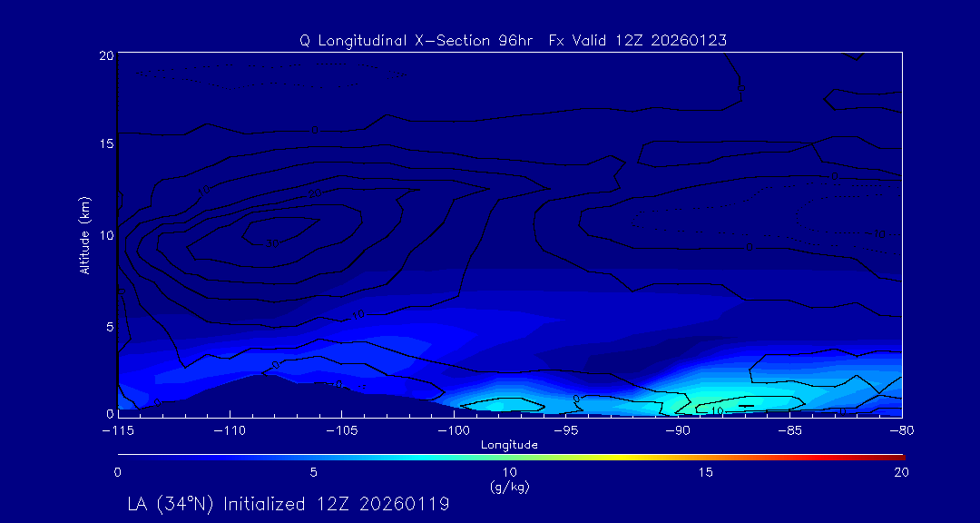This screenshot has height=523, width=980.
Task: Click the 5 label under the color scale
Action: [x=314, y=473]
